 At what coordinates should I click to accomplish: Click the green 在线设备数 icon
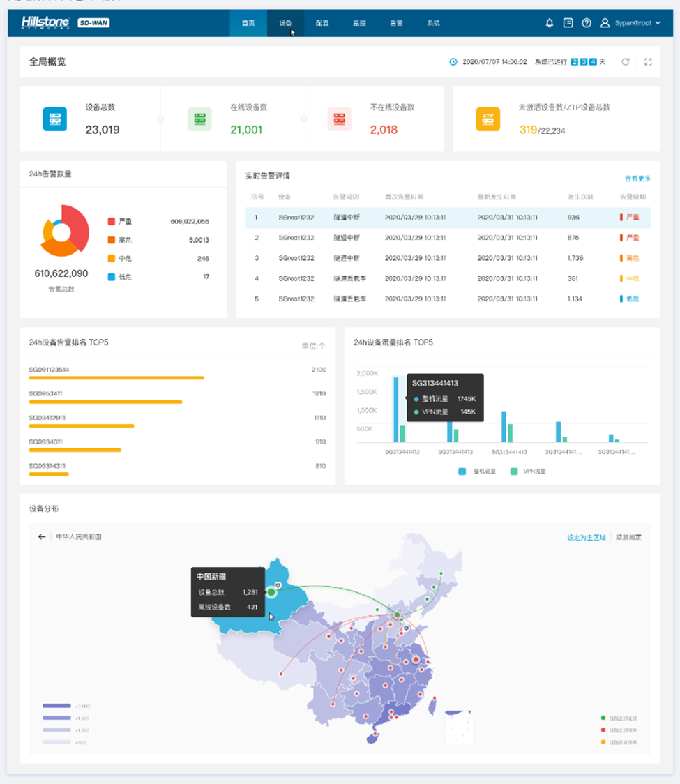pyautogui.click(x=199, y=119)
